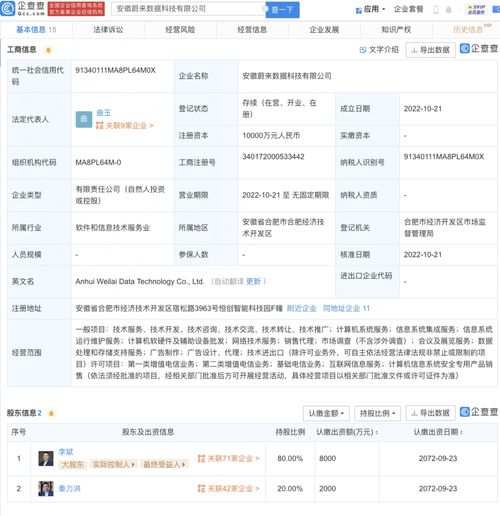
Task: Click 关联9家企业 link
Action: [x=125, y=126]
